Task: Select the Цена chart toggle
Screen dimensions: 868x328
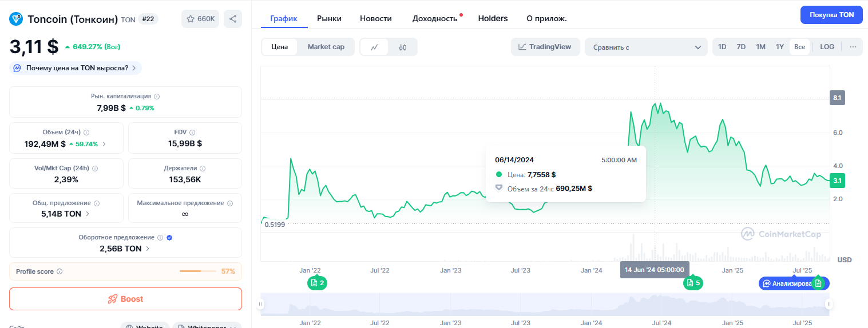Action: pos(280,47)
